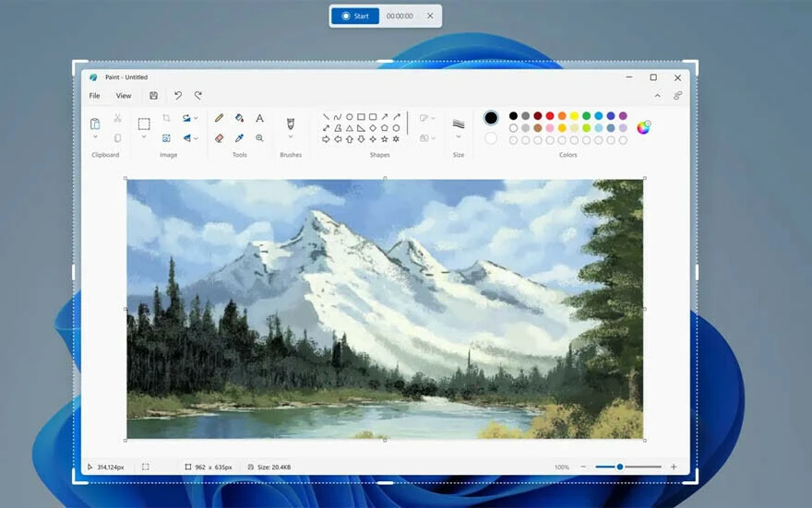Choose the rectangular Selection tool
The image size is (812, 508).
[x=144, y=124]
